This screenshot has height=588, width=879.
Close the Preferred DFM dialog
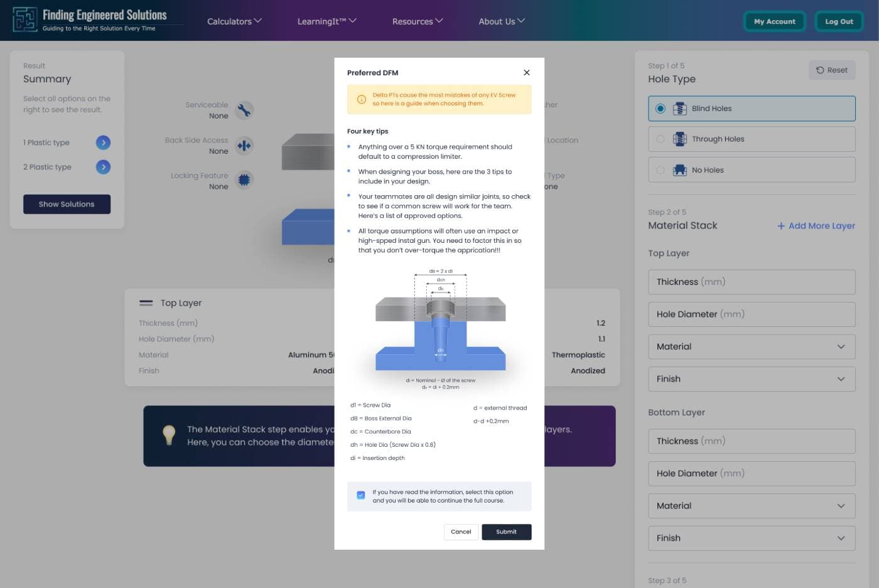[x=526, y=73]
